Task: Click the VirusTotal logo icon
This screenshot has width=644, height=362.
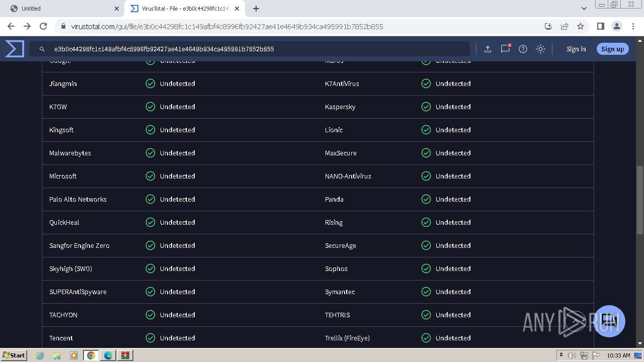Action: [15, 49]
